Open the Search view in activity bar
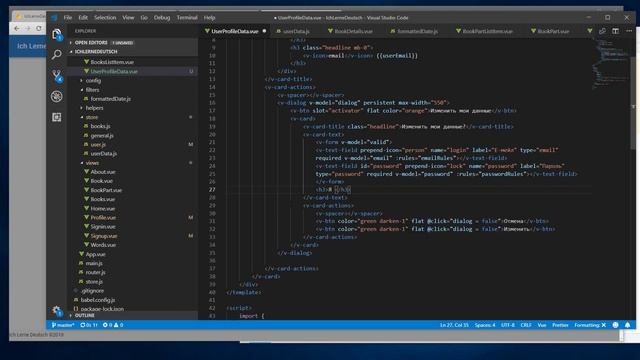 coord(57,54)
